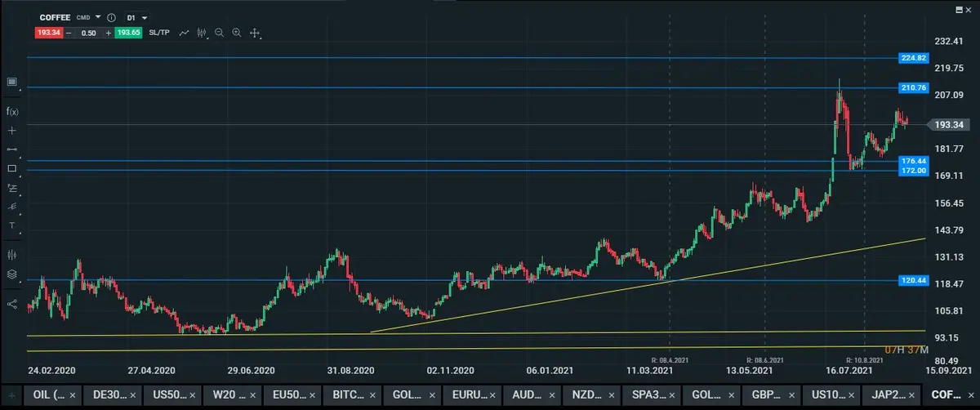Select the text annotation tool
980x410 pixels.
pos(12,225)
